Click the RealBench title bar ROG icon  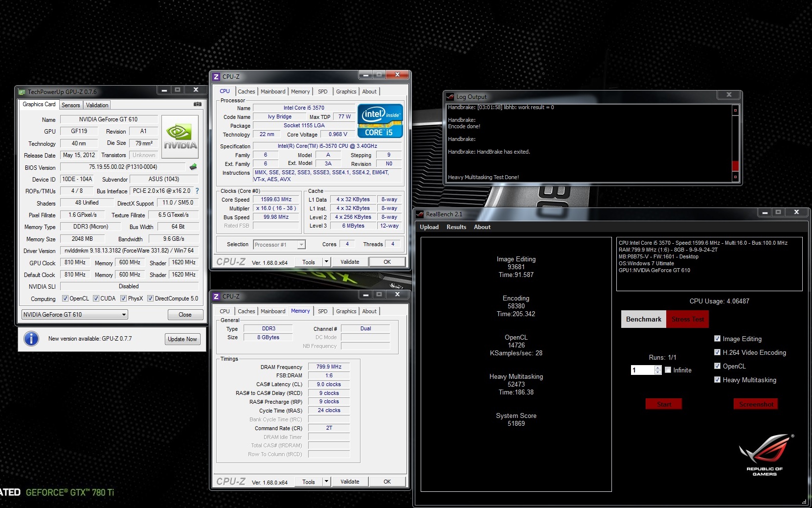point(420,214)
